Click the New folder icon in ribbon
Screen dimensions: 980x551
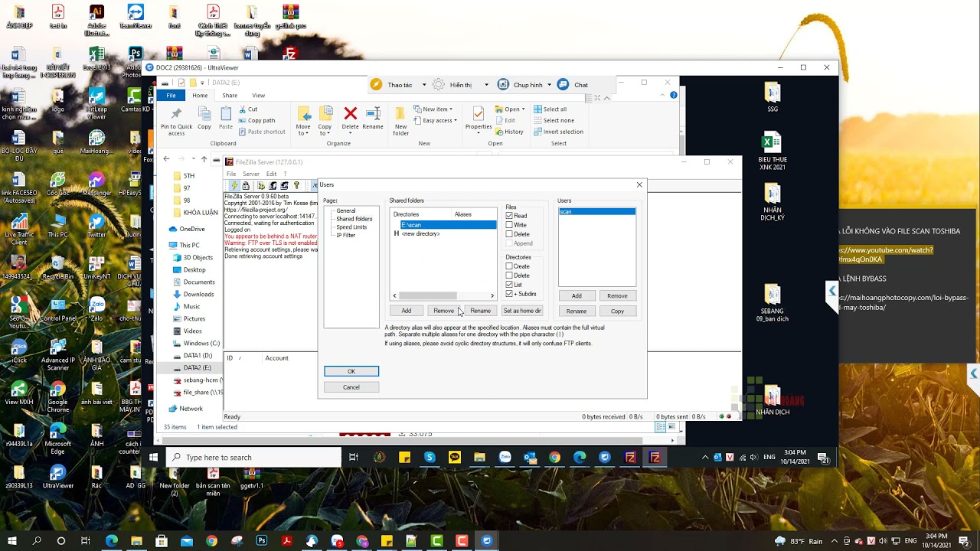click(400, 115)
